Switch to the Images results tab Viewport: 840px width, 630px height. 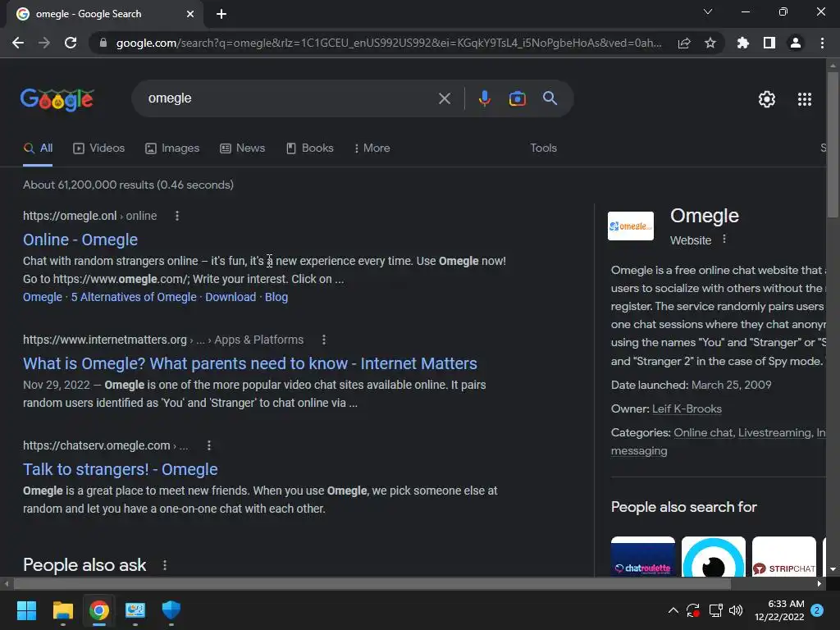(172, 148)
